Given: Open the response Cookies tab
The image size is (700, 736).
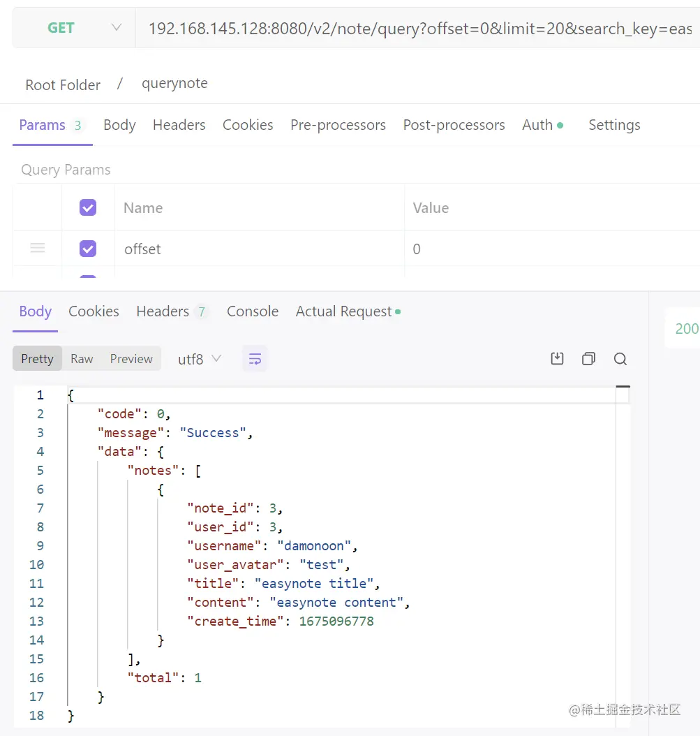Looking at the screenshot, I should pos(94,311).
